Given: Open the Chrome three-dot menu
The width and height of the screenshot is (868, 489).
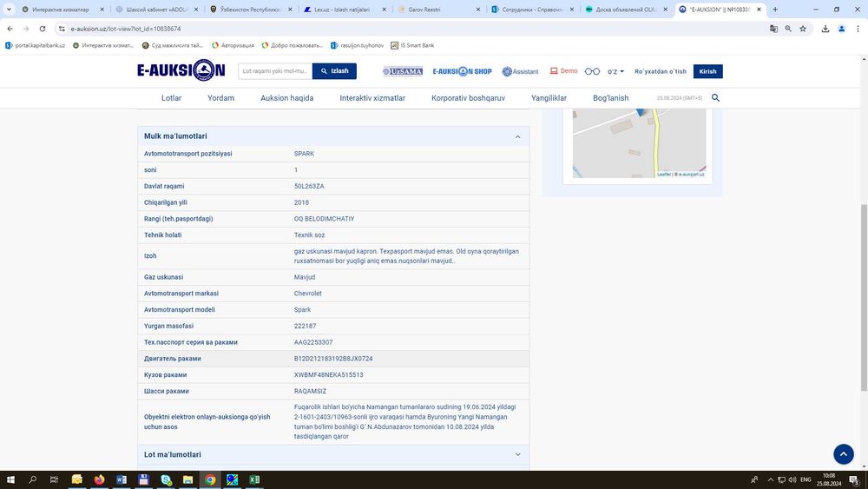Looking at the screenshot, I should click(858, 29).
